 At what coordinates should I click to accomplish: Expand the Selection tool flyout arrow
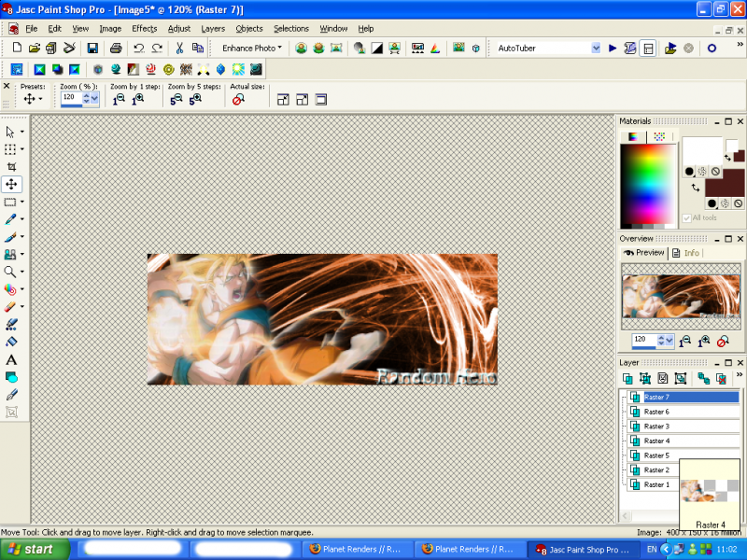pos(22,202)
